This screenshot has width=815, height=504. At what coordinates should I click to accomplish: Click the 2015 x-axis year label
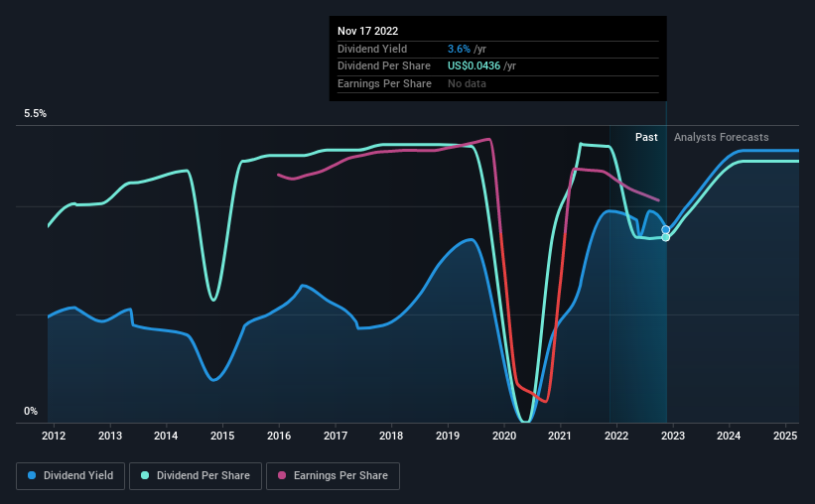[222, 436]
